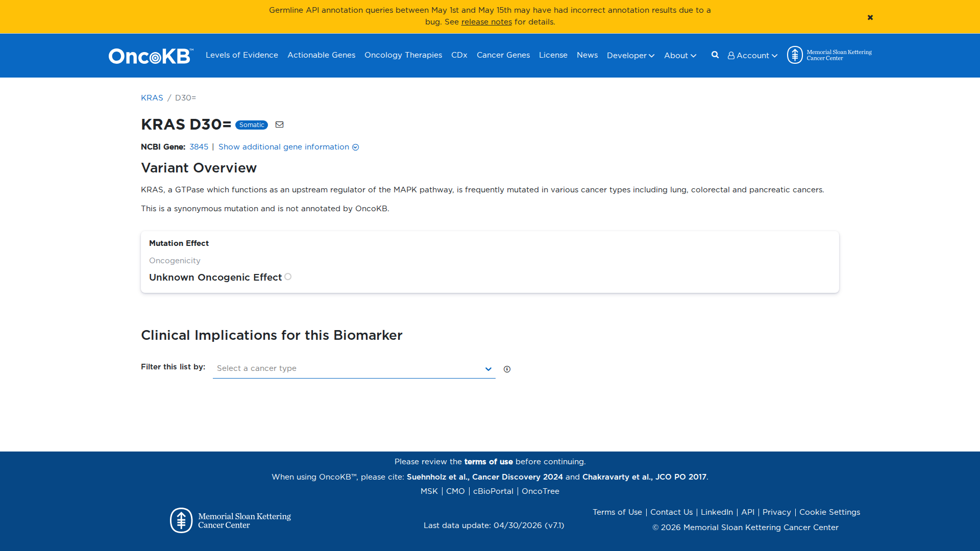Open Suehnholz et al. Cancer Discovery 2024 citation
The height and width of the screenshot is (551, 980).
click(485, 477)
